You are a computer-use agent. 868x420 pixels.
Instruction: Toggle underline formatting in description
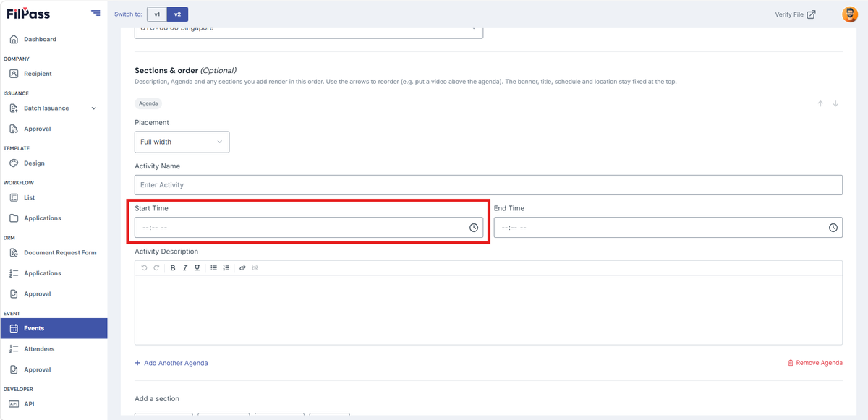click(197, 267)
